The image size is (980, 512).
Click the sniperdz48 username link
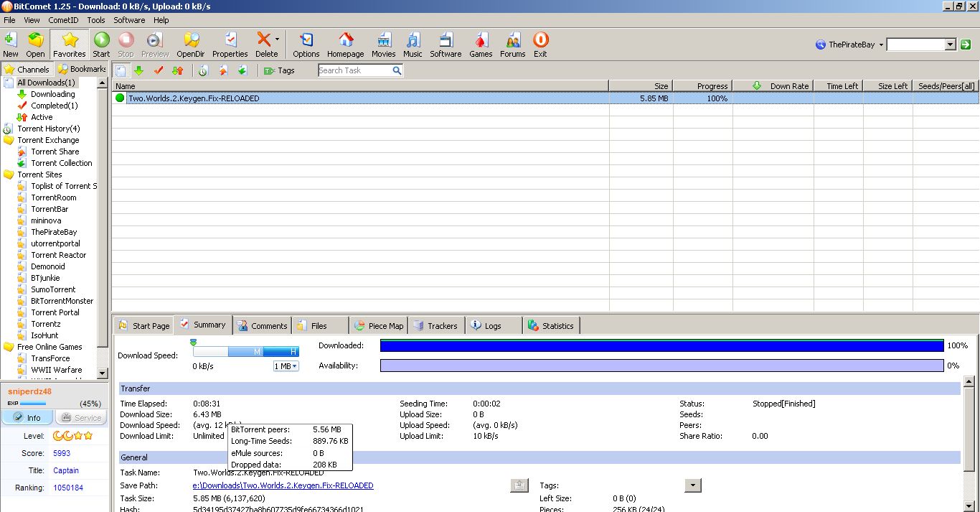(x=29, y=391)
